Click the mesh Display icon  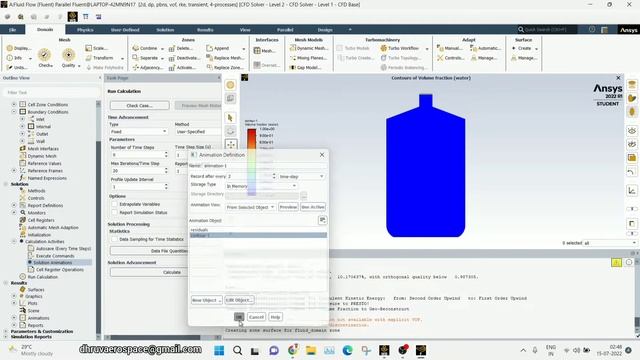coord(10,48)
